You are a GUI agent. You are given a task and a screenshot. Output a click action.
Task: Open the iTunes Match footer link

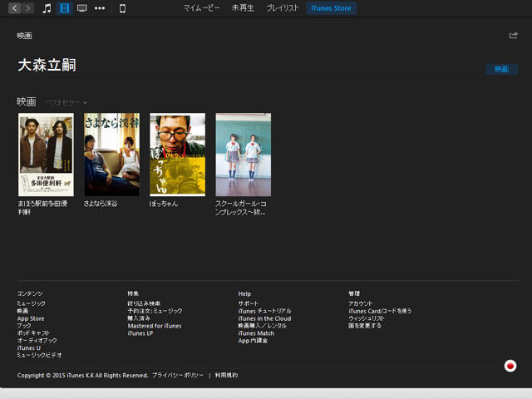(256, 333)
